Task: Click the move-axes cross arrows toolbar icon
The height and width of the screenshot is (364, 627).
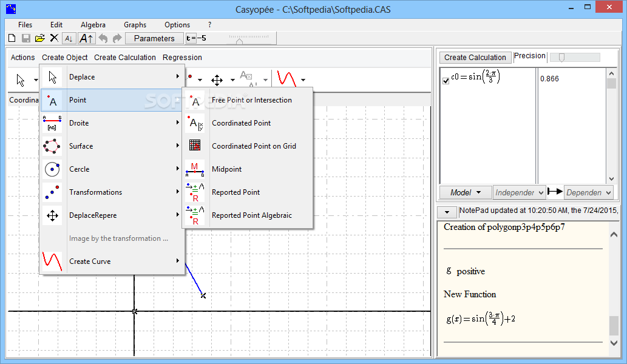Action: [217, 80]
